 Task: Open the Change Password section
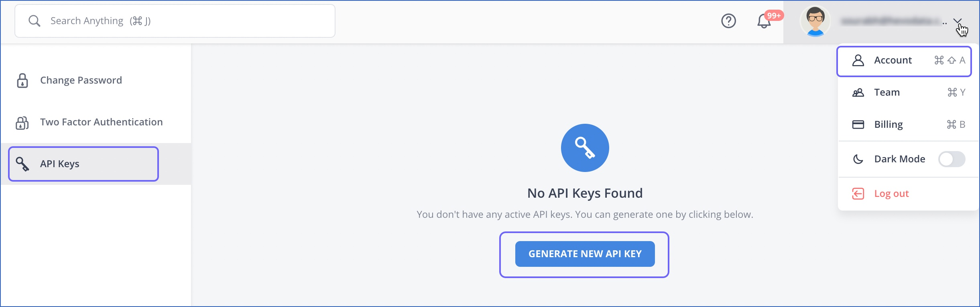pos(81,80)
